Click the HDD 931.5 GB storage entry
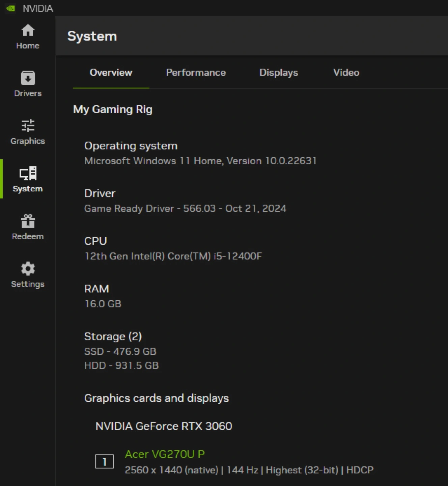 pos(121,366)
